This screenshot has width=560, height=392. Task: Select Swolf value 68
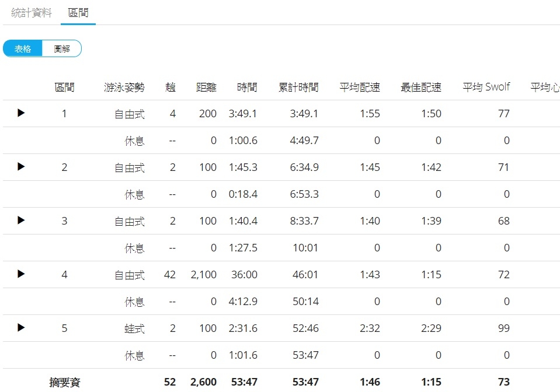pyautogui.click(x=504, y=221)
